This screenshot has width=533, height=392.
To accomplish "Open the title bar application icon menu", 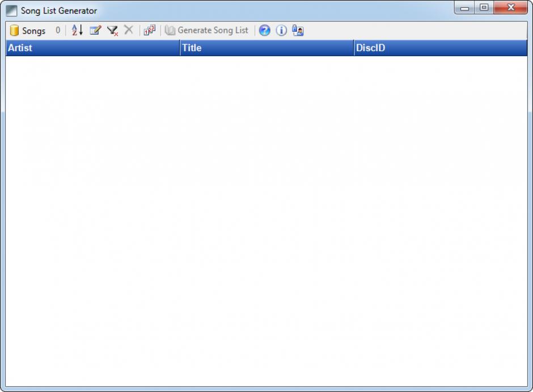I will pyautogui.click(x=11, y=11).
